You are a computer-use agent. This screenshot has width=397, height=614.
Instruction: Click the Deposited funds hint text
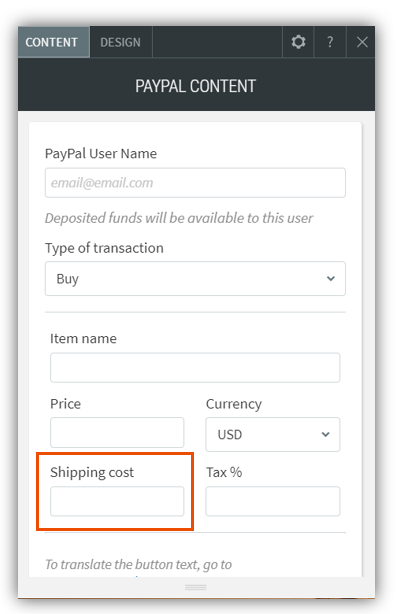[179, 218]
